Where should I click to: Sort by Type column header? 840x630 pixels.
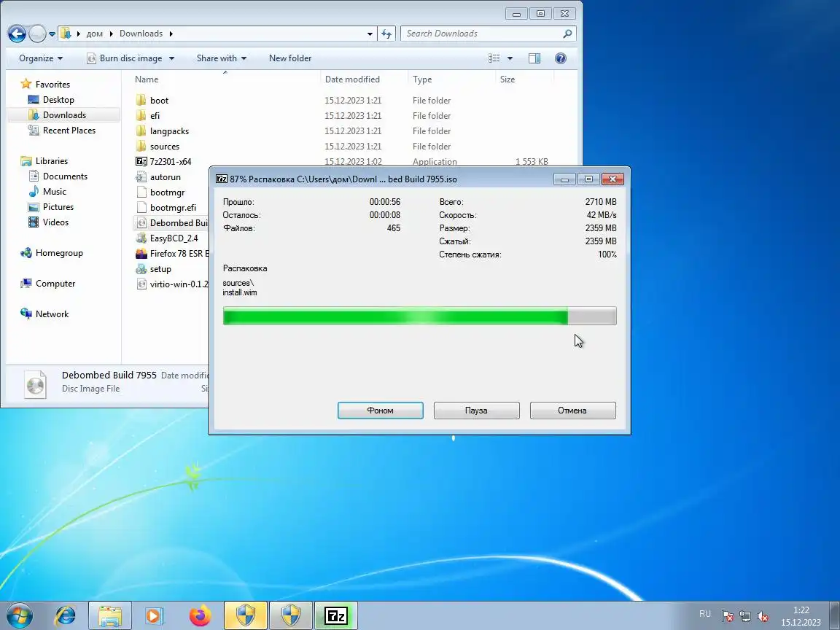pos(421,79)
